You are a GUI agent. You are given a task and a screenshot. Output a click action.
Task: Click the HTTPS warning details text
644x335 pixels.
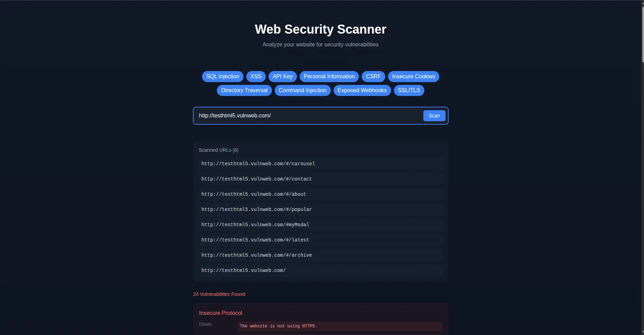click(x=279, y=326)
